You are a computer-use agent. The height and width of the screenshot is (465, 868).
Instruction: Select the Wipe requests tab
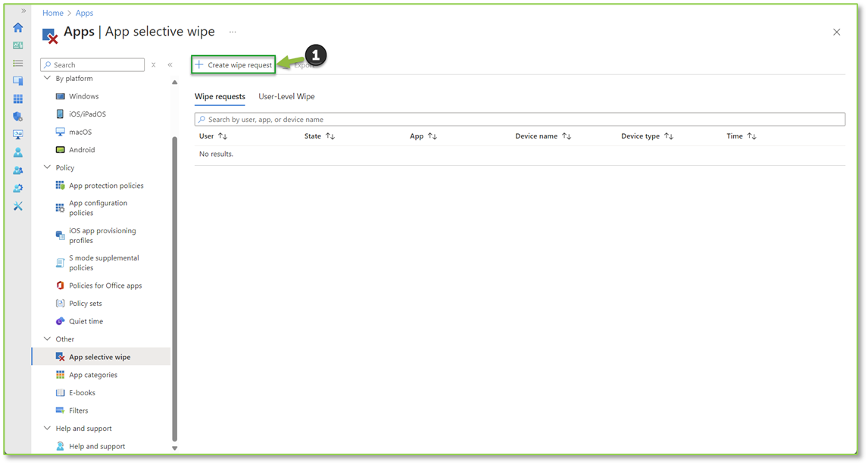pyautogui.click(x=220, y=96)
